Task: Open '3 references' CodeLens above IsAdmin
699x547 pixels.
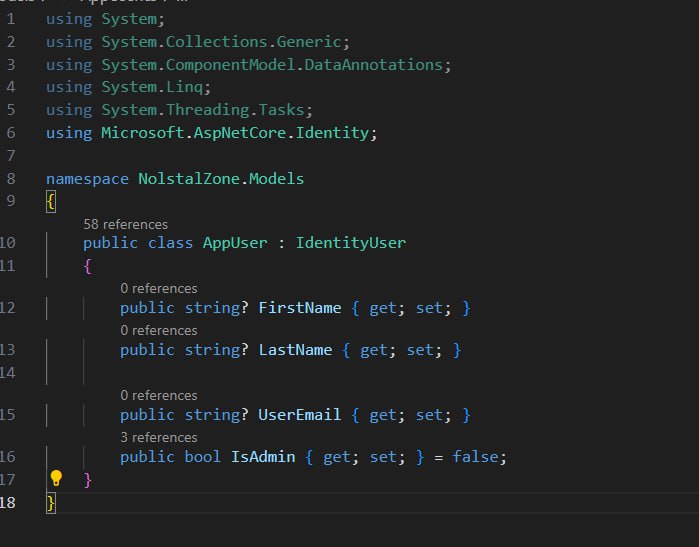Action: point(159,437)
